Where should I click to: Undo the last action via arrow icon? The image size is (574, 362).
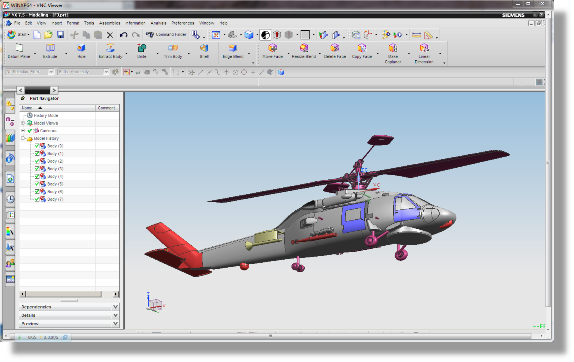[x=124, y=35]
